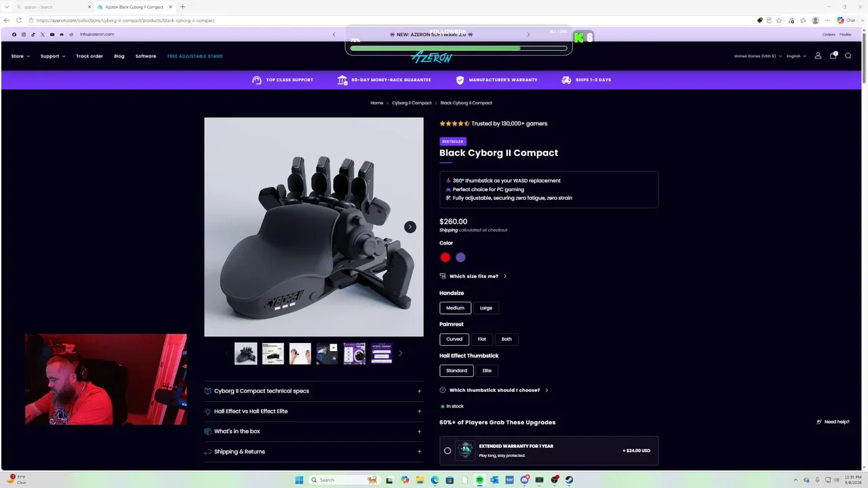Open browser Settings and more menu
This screenshot has width=868, height=488.
point(827,20)
